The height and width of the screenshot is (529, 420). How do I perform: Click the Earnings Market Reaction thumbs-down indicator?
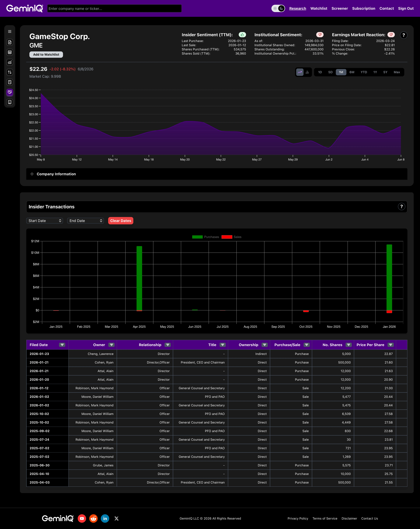391,35
